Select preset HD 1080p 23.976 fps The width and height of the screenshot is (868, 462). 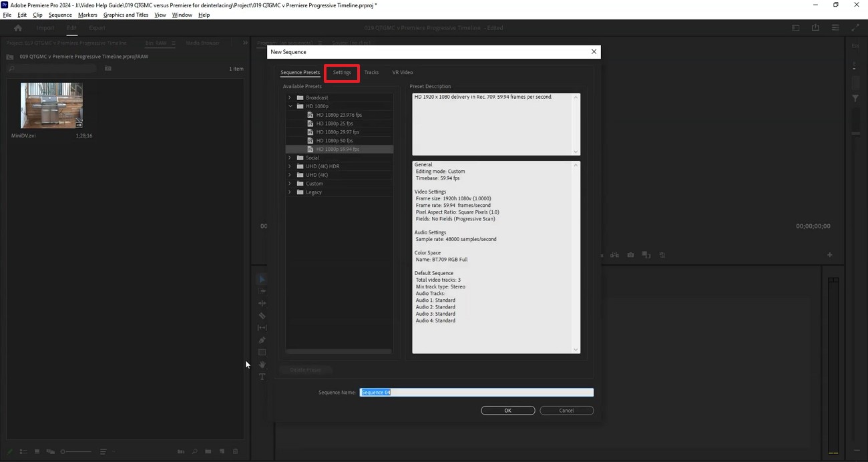tap(339, 115)
